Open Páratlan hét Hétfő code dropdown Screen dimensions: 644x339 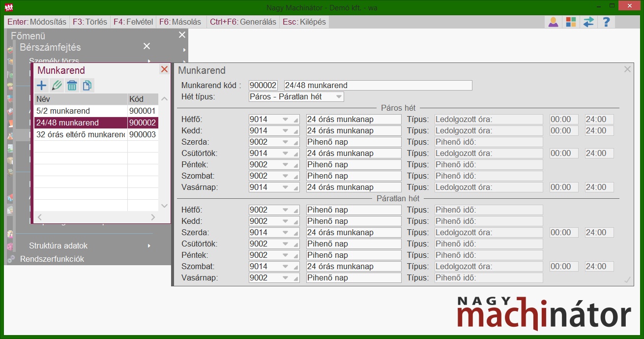(285, 210)
